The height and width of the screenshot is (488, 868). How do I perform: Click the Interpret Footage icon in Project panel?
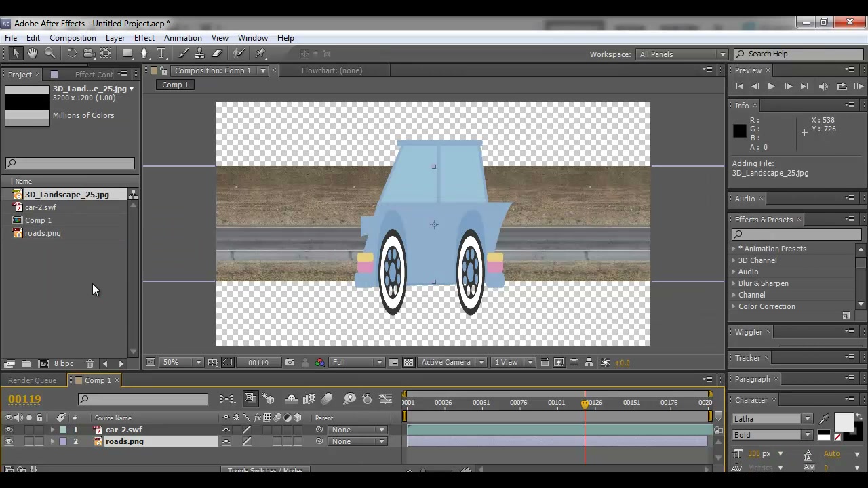pos(9,364)
